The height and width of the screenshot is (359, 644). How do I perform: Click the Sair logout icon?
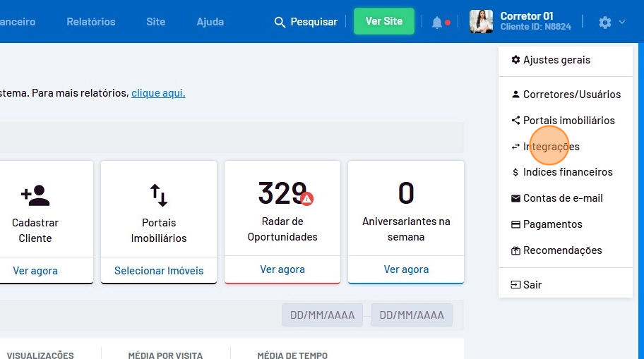click(x=515, y=285)
